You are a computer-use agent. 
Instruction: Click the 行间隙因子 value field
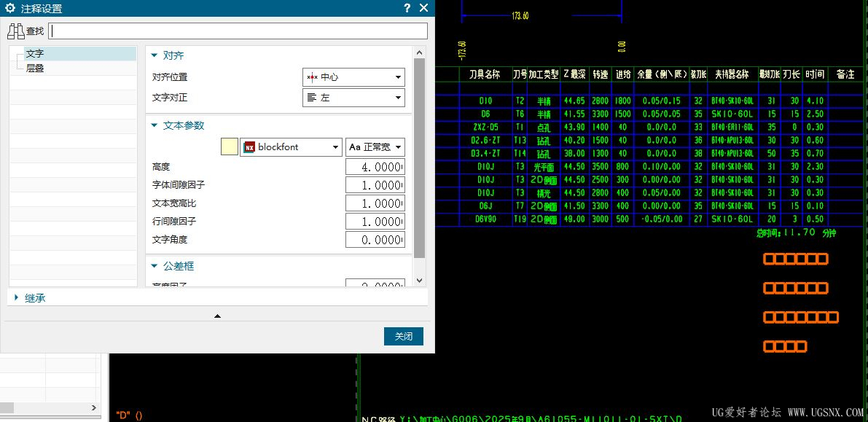(x=375, y=222)
